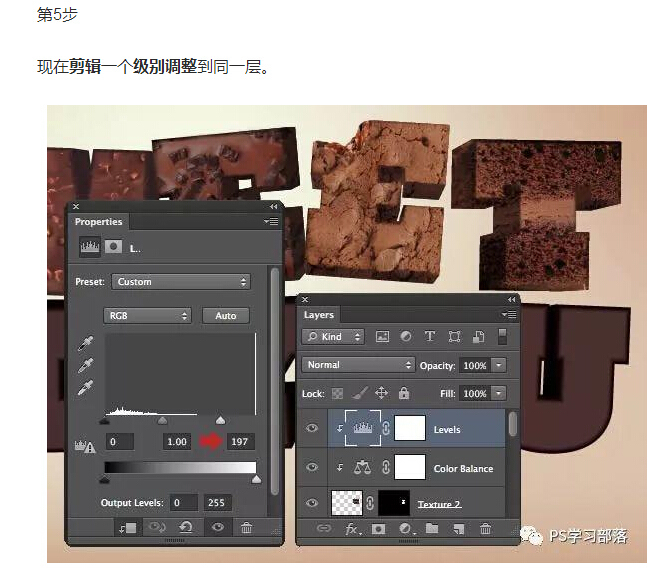Reset adjustment defaults in Properties panel
This screenshot has width=662, height=575.
pos(186,527)
